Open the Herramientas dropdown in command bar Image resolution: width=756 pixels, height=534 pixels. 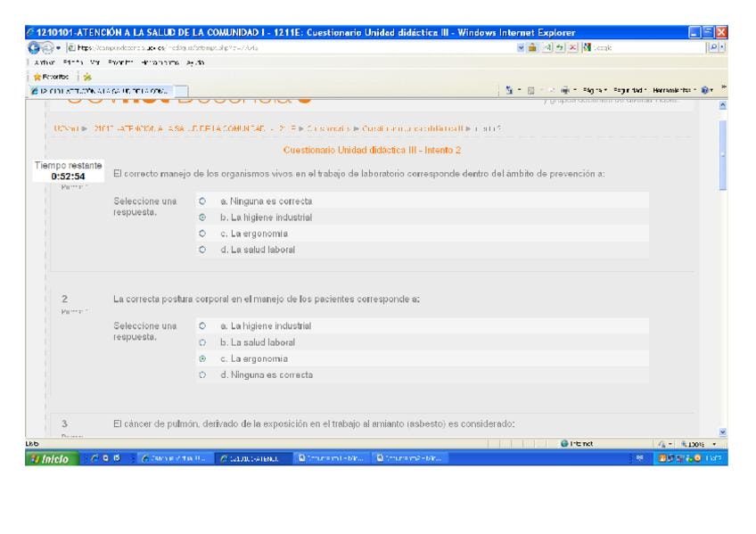click(x=675, y=90)
